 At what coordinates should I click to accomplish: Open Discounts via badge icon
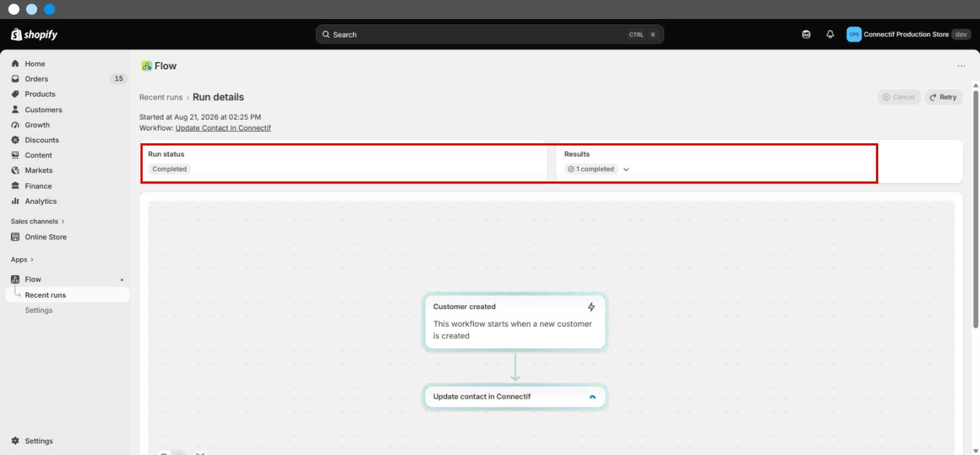click(x=15, y=140)
